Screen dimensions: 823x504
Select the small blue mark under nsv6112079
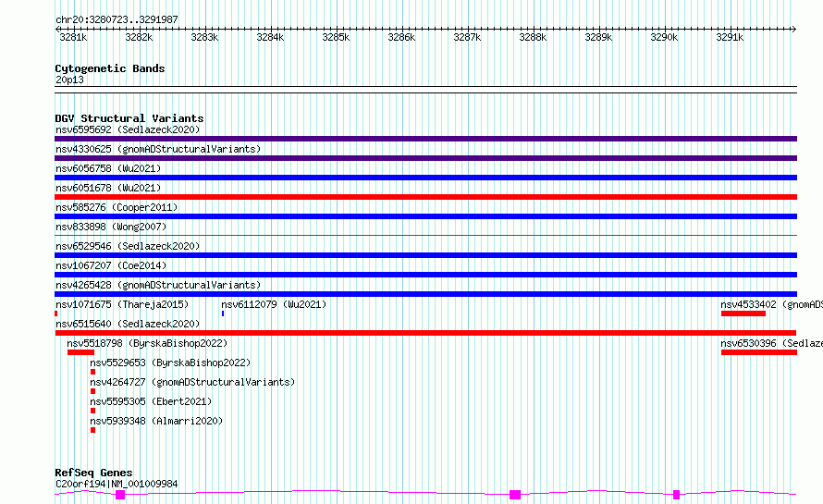point(223,313)
